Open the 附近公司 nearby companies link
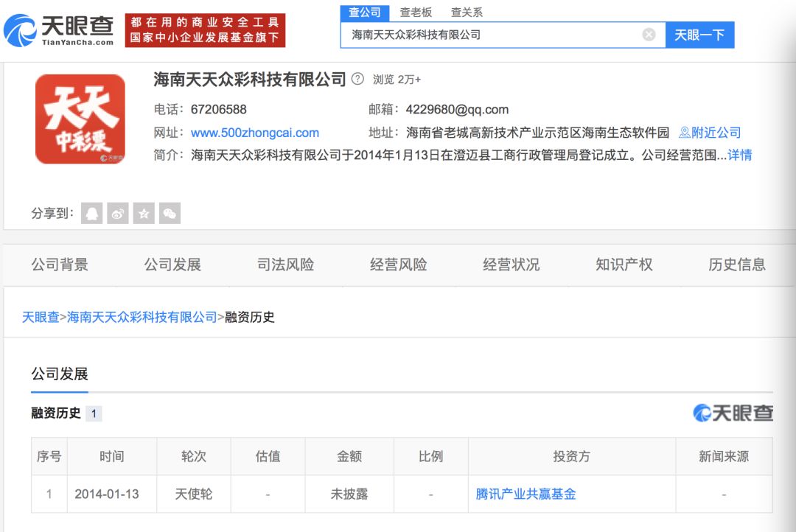The image size is (796, 532). coord(710,133)
